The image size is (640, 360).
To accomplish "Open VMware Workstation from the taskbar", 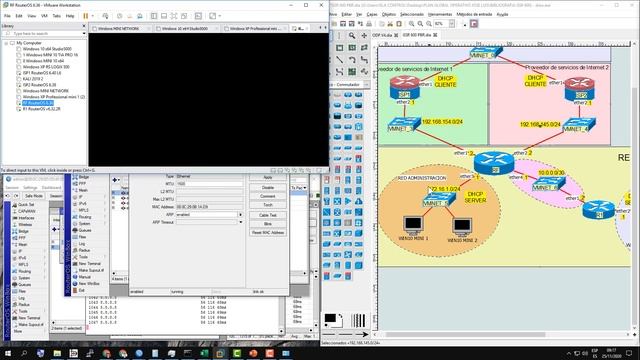I will coord(220,353).
